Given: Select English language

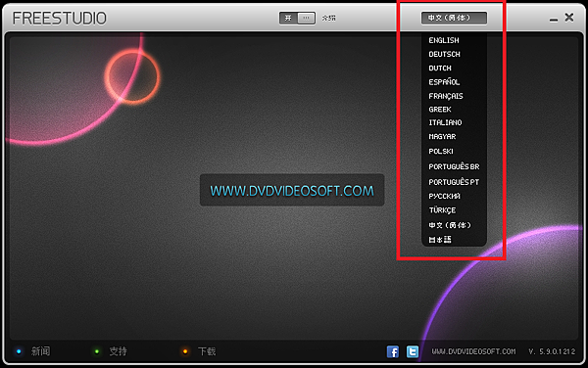Looking at the screenshot, I should [444, 40].
